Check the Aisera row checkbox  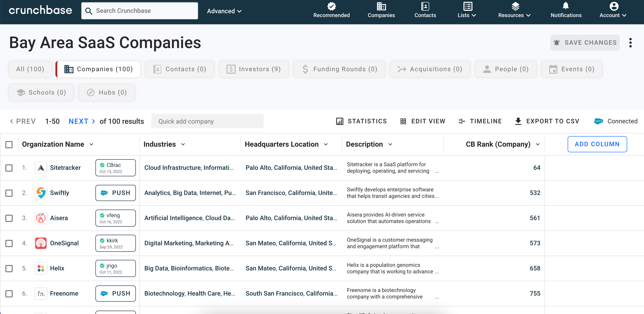coord(9,218)
